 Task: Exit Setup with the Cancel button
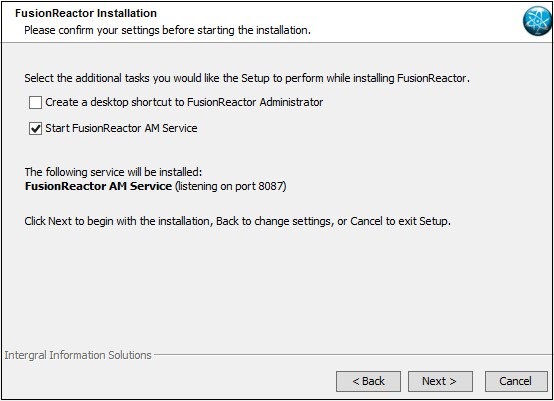pyautogui.click(x=516, y=381)
